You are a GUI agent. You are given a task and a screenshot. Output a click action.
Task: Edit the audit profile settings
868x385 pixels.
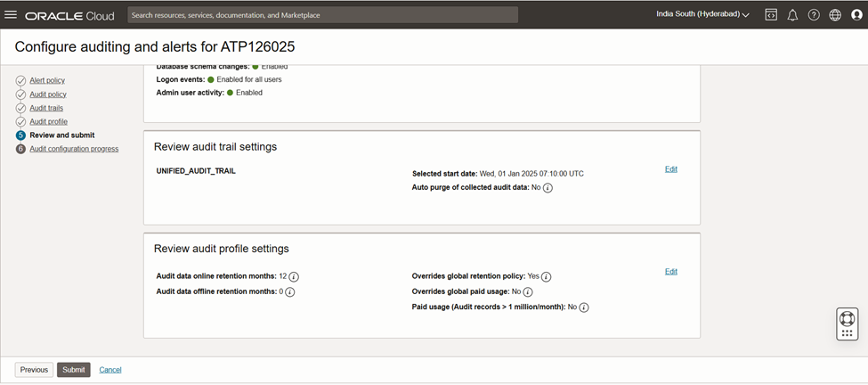point(671,272)
